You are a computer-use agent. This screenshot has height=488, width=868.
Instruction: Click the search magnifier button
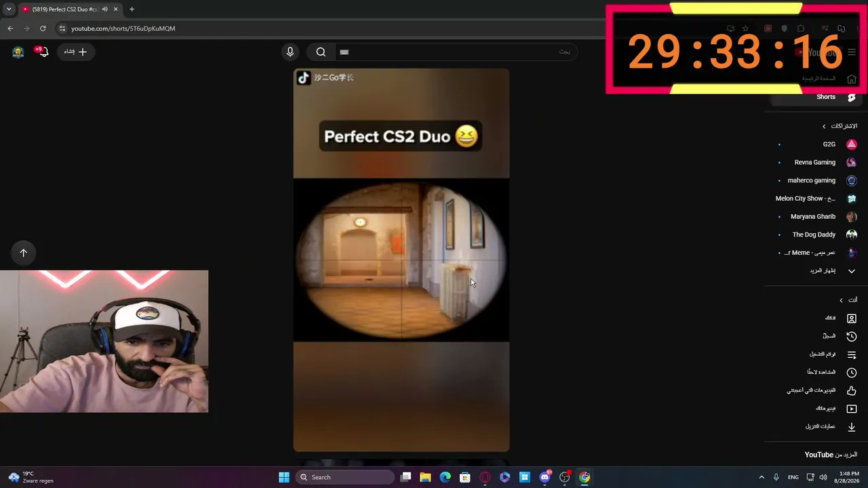coord(321,52)
